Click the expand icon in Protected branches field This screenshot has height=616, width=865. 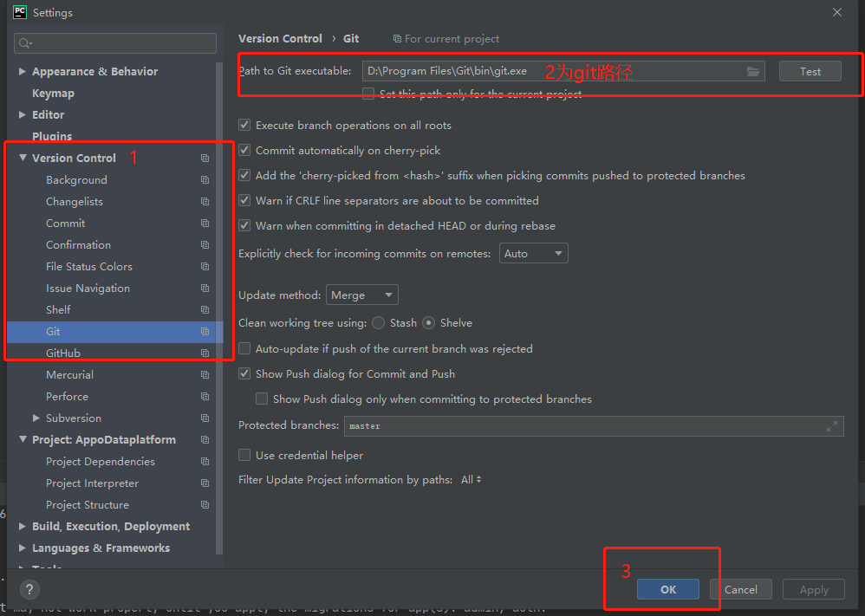[x=832, y=425]
